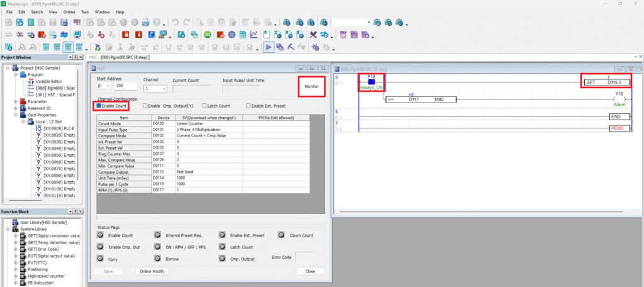Open the Tool menu
Screen dimensions: 644x287
pyautogui.click(x=84, y=12)
